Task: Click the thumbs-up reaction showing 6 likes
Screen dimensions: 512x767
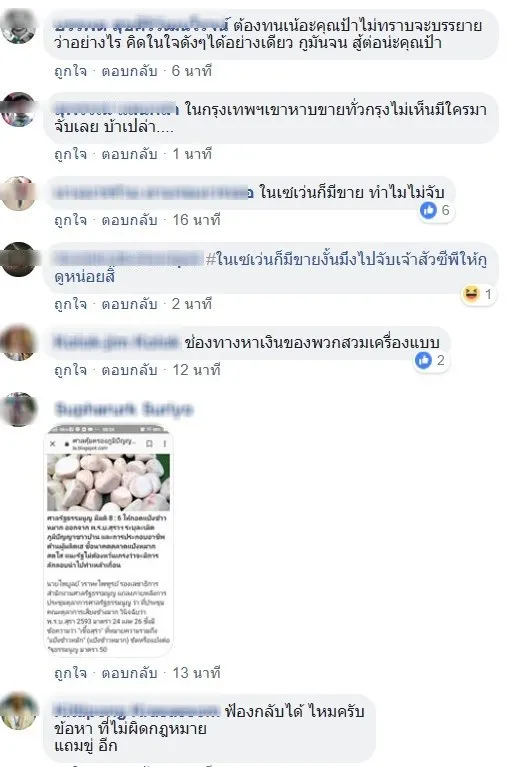Action: coord(436,211)
